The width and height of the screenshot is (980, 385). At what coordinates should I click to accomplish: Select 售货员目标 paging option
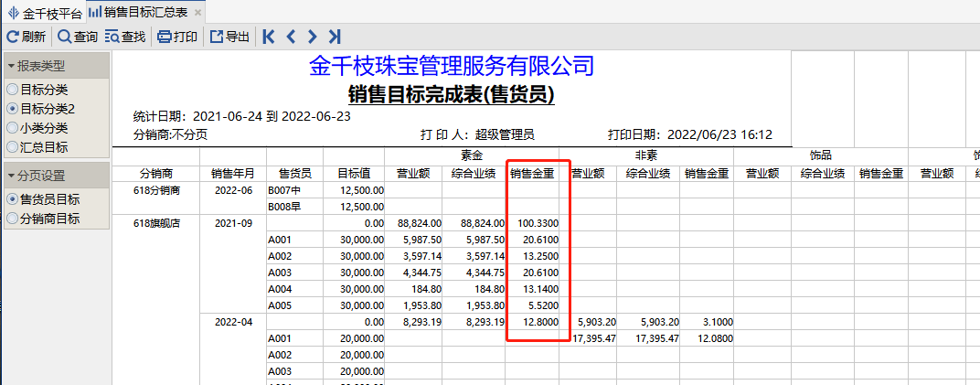click(x=43, y=199)
